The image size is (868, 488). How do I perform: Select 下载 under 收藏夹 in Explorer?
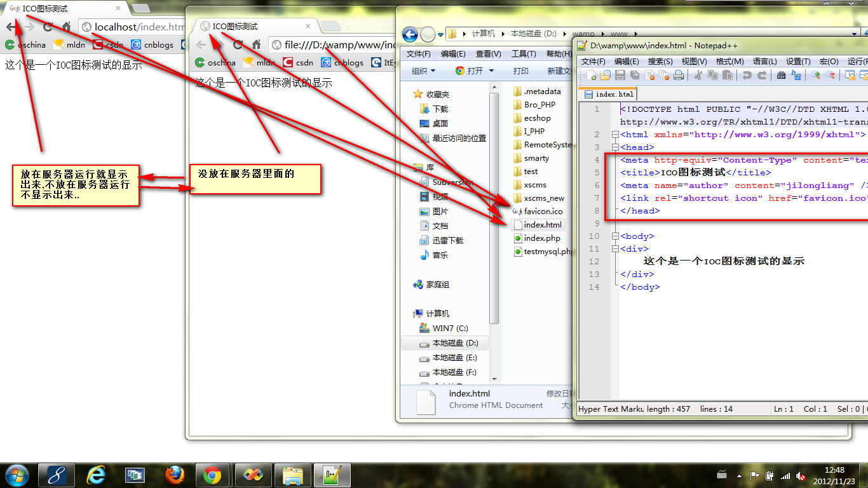[x=435, y=109]
